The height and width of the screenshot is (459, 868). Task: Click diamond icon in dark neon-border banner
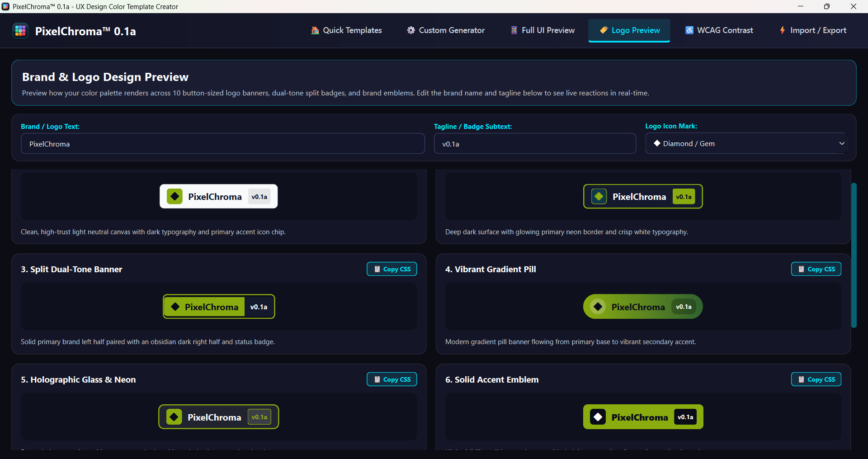point(599,196)
